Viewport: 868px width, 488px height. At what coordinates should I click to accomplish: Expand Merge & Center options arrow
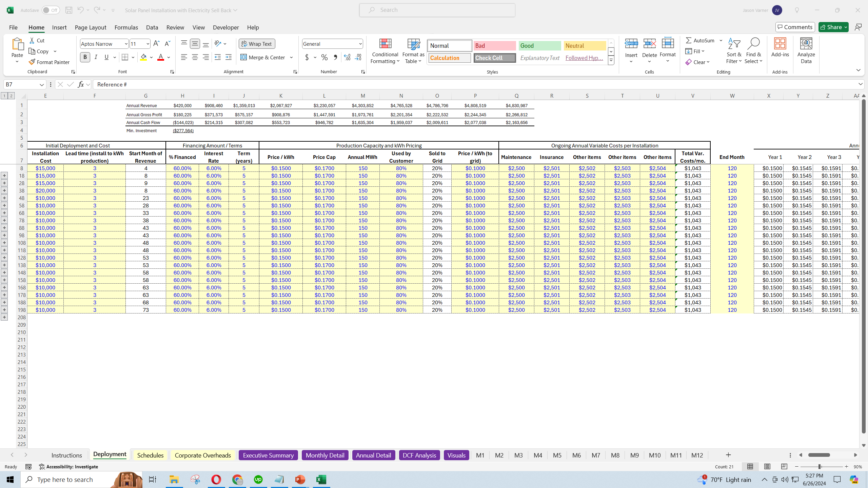click(291, 57)
